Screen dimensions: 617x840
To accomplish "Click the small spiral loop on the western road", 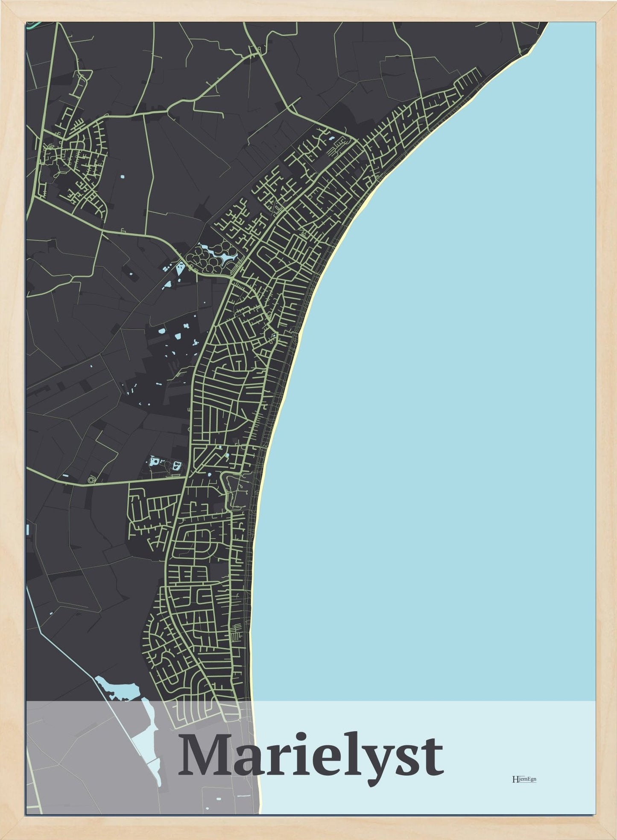I will coord(91,481).
